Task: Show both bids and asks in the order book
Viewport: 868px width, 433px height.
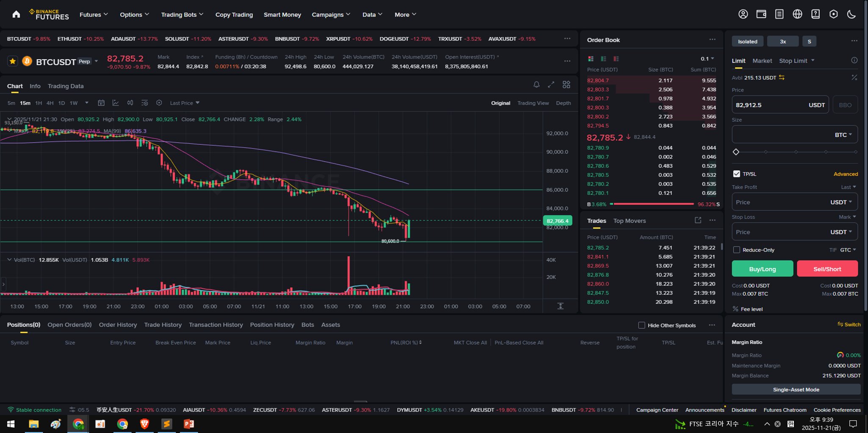Action: point(591,59)
